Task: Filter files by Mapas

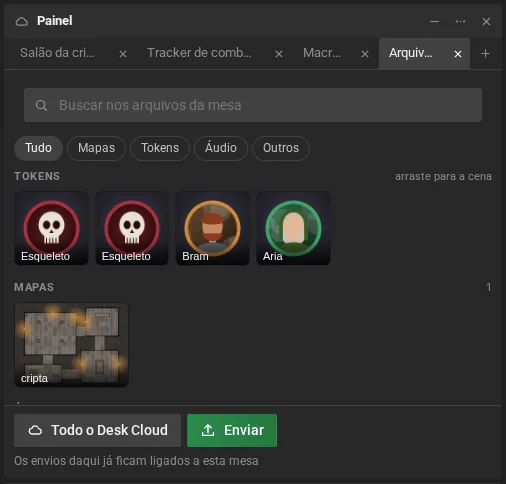Action: [96, 148]
